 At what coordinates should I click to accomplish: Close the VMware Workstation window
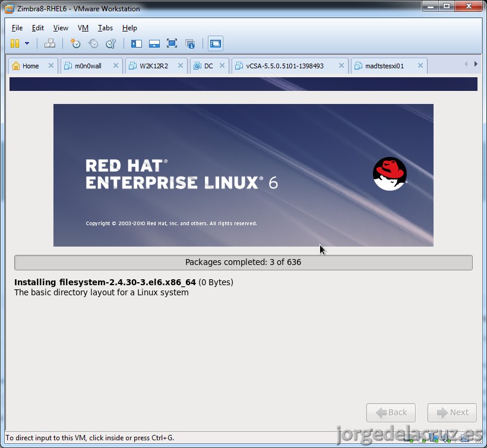click(x=469, y=6)
